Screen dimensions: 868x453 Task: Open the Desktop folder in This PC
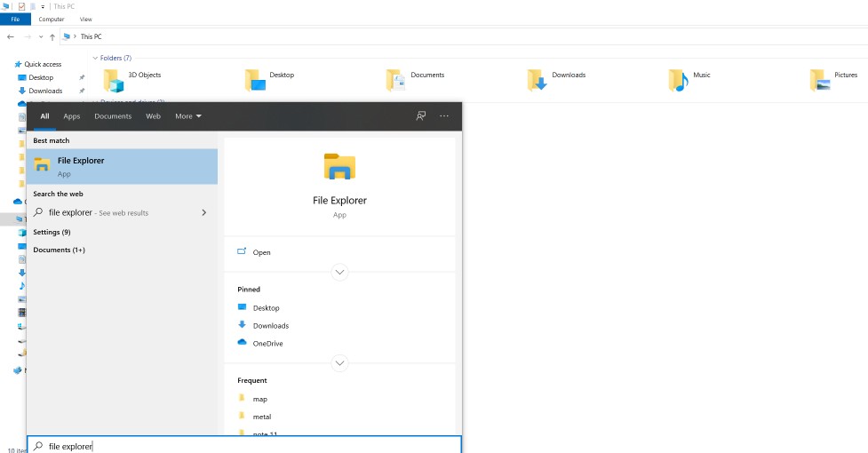tap(269, 80)
